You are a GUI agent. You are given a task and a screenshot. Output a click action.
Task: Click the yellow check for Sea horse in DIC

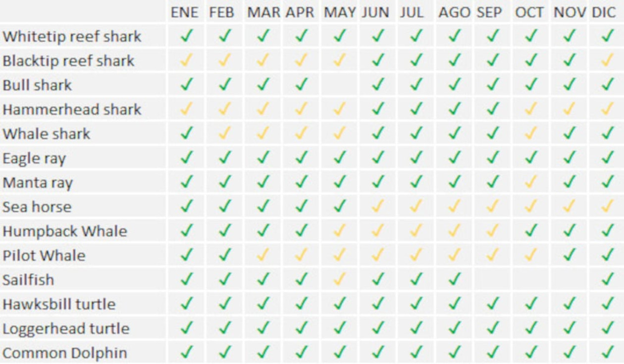click(607, 206)
